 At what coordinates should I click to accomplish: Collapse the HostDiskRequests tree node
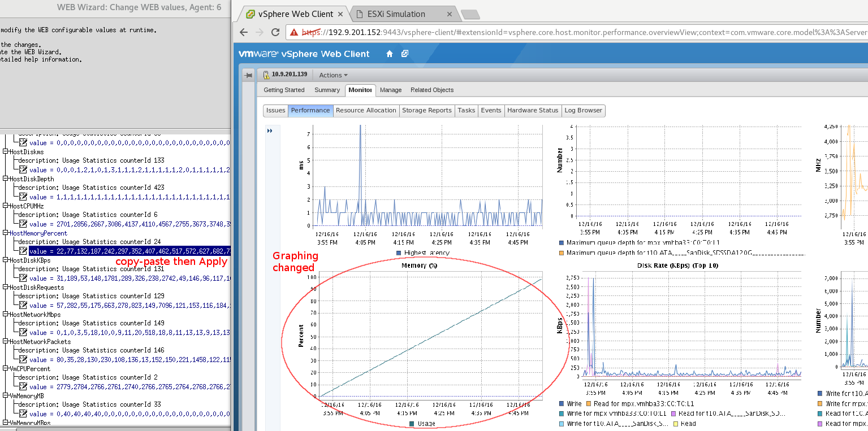(x=6, y=287)
